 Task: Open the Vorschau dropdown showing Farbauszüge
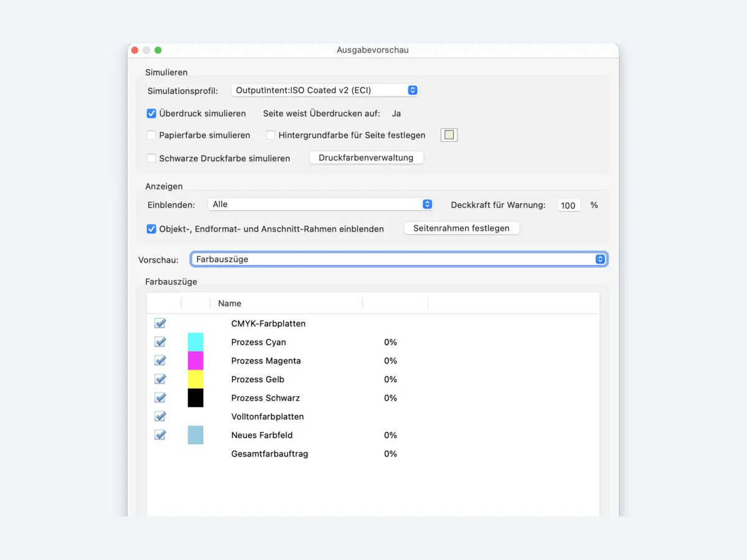point(399,259)
